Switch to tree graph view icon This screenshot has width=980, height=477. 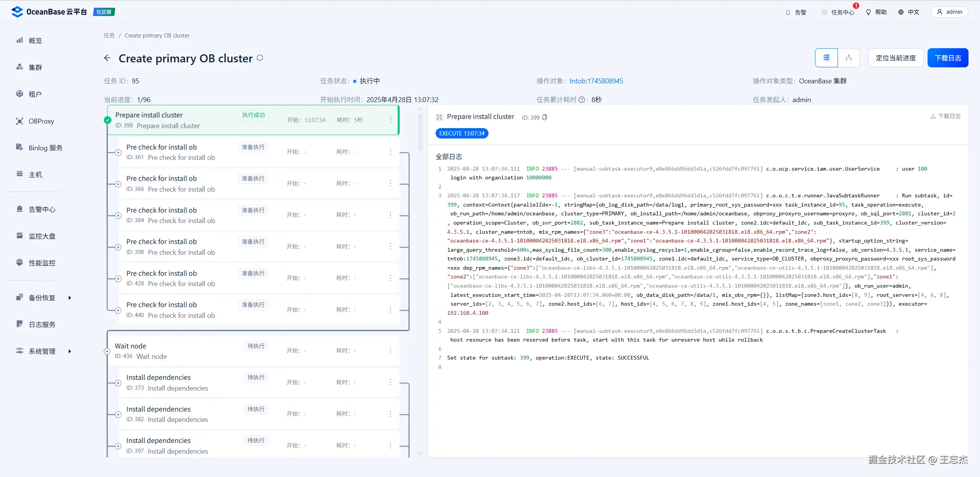tap(849, 58)
